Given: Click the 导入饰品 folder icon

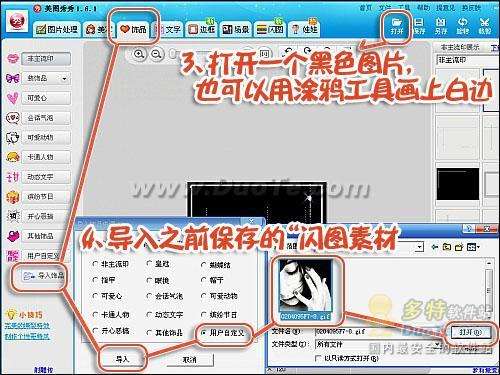Looking at the screenshot, I should coord(29,276).
